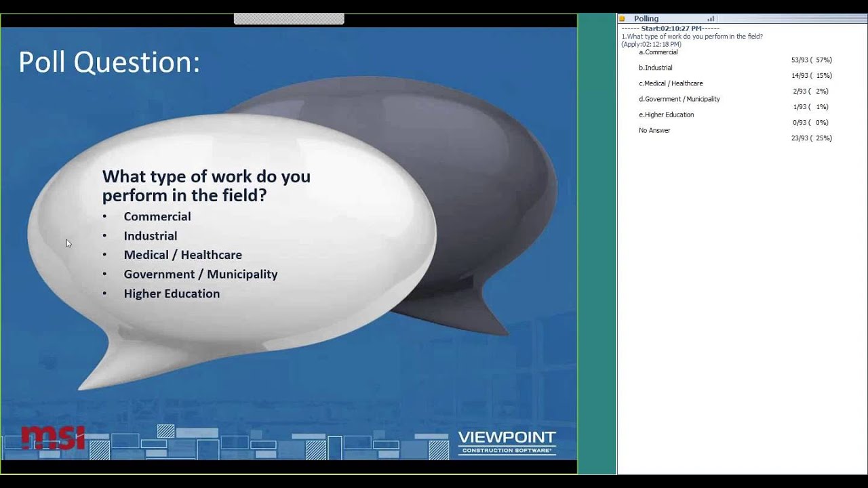Select 'c.Medical / Healthcare' in polling results
Viewport: 868px width, 488px height.
pyautogui.click(x=671, y=83)
